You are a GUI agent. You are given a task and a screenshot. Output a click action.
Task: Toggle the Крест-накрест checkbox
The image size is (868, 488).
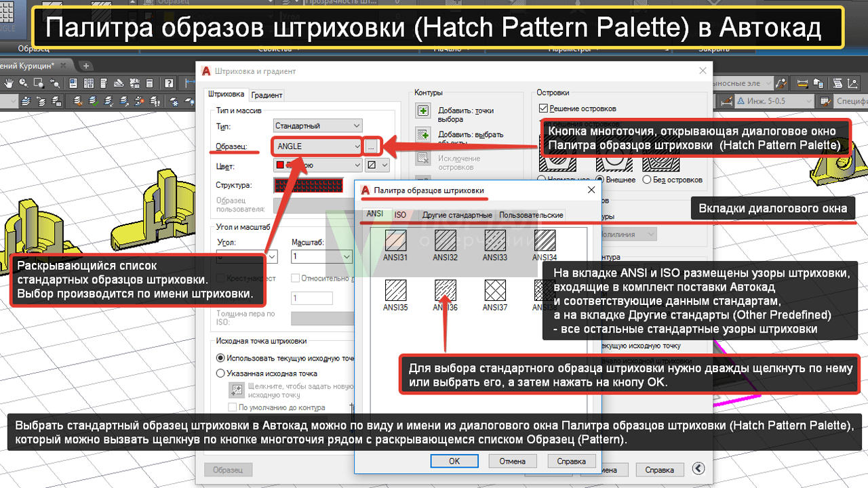220,278
